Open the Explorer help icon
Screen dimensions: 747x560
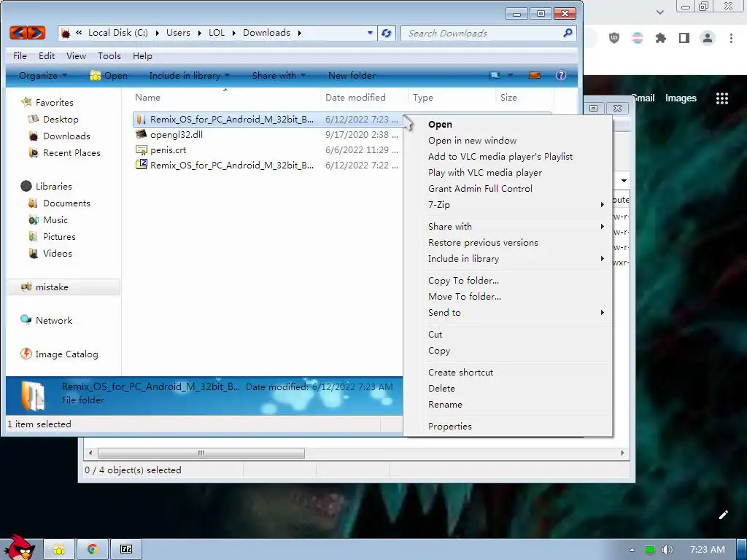561,75
